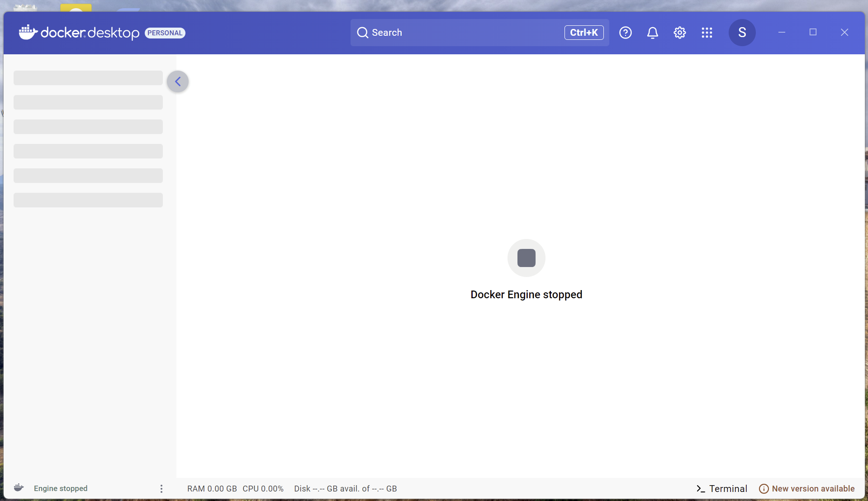Open engine options three-dot menu
Viewport: 868px width, 501px height.
161,489
